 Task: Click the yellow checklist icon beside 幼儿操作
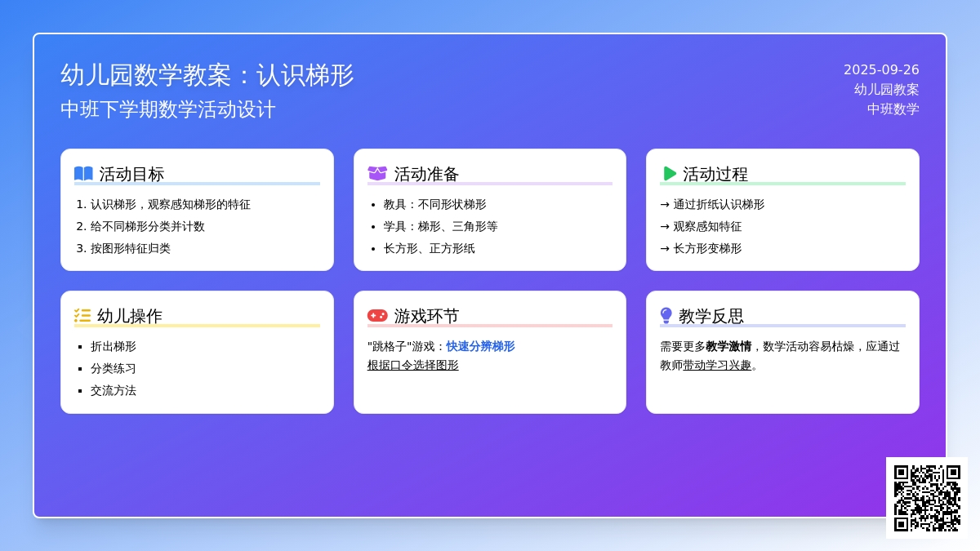pyautogui.click(x=82, y=315)
